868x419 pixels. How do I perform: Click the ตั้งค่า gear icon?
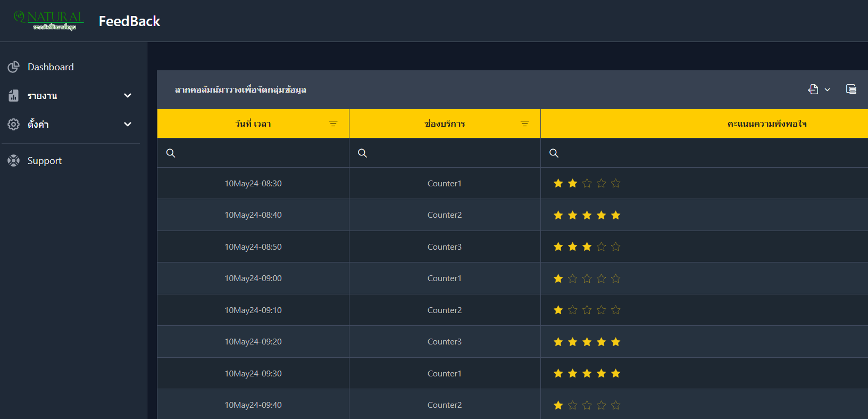14,125
